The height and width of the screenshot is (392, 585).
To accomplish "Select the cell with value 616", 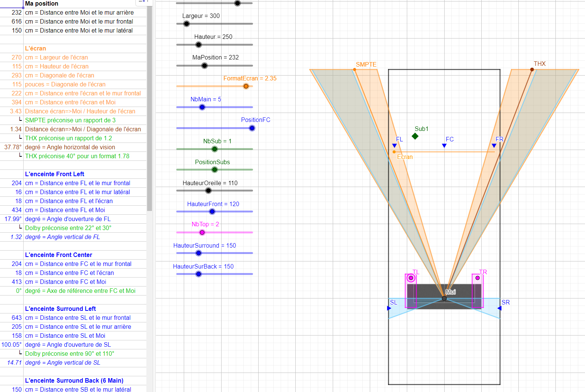I will coord(12,22).
